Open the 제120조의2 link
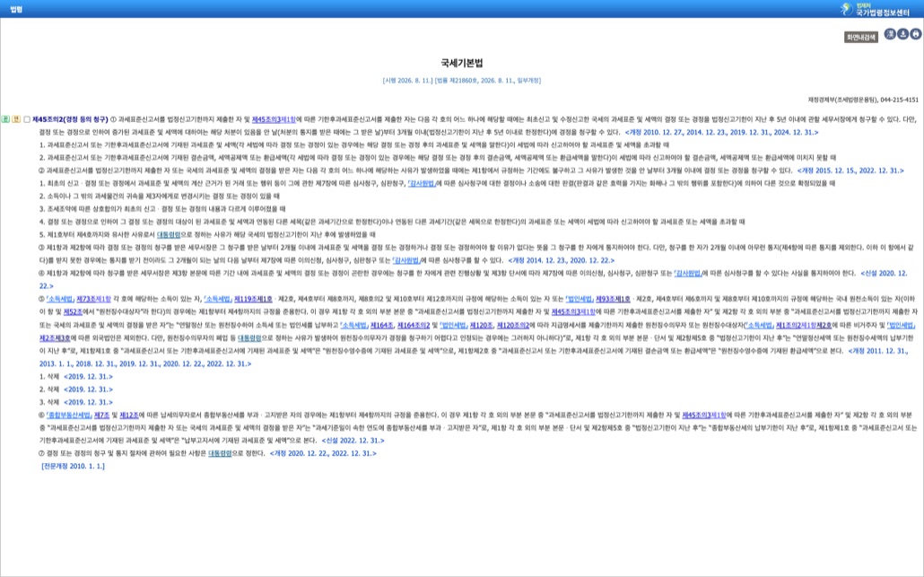 coord(513,326)
